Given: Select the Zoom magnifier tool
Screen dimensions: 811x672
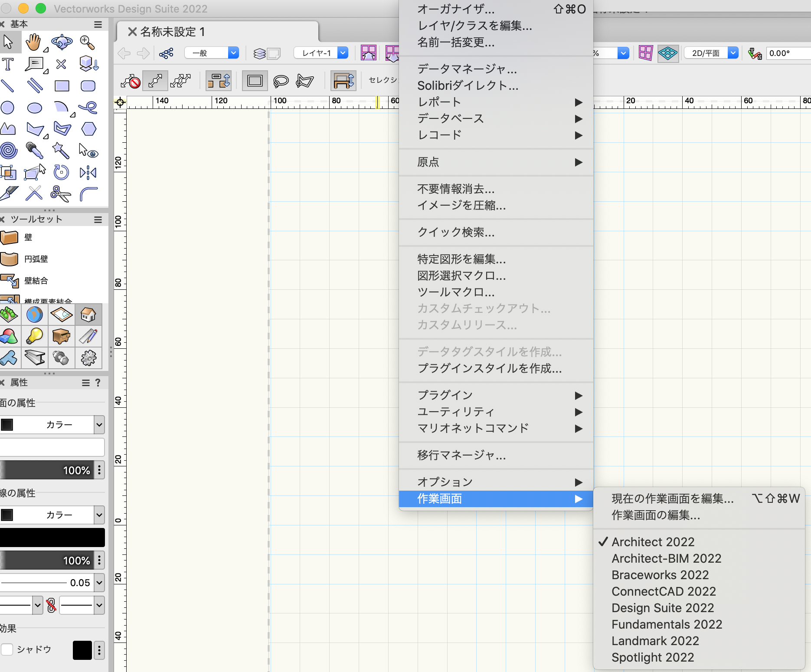Looking at the screenshot, I should (x=88, y=43).
